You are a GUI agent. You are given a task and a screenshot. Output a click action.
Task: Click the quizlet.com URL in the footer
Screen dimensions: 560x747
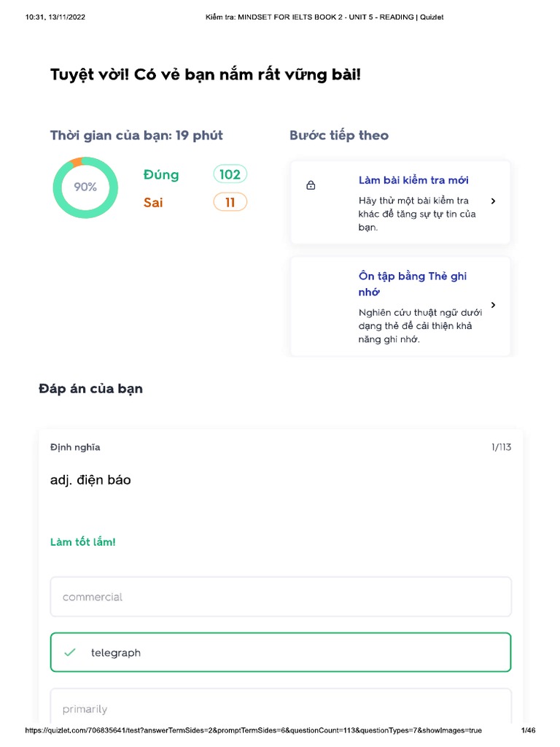[254, 731]
